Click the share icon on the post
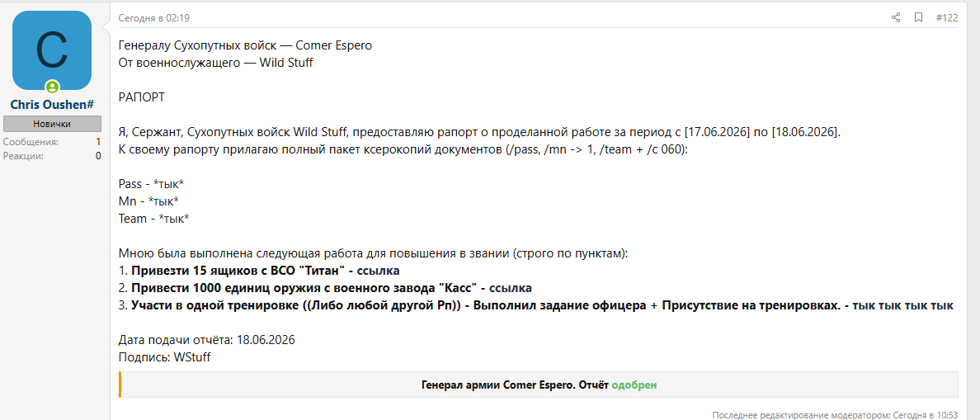Viewport: 980px width, 420px height. [x=896, y=17]
